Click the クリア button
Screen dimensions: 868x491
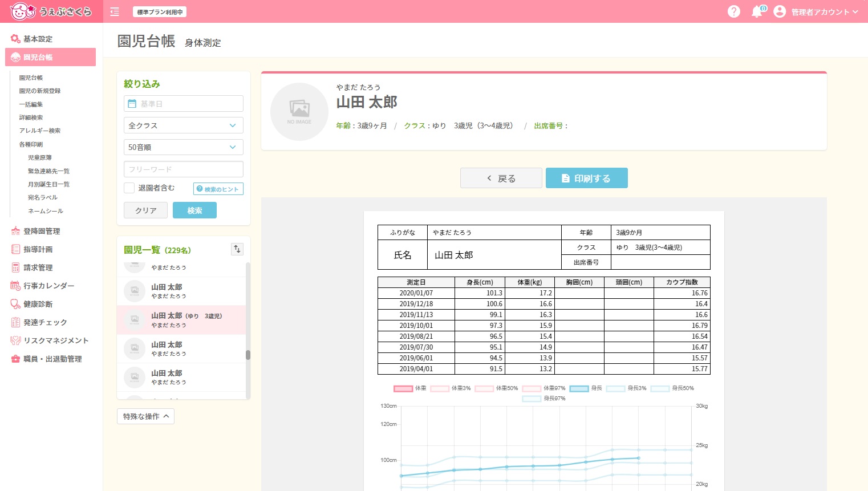[x=145, y=210]
